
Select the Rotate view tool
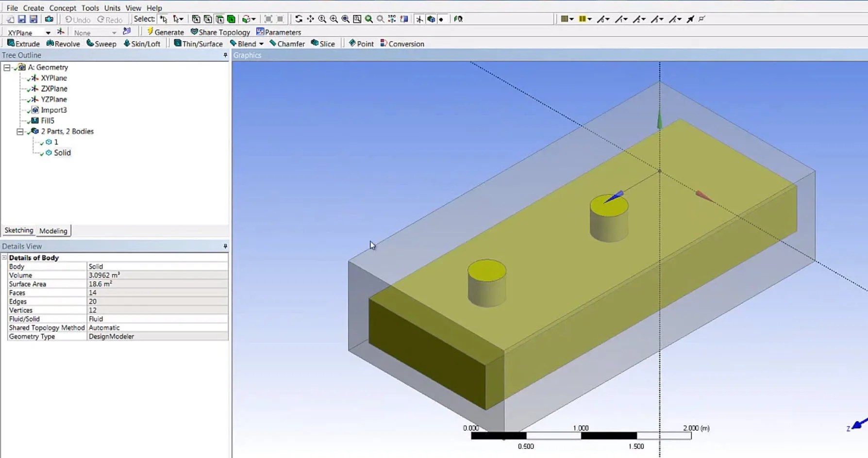click(299, 19)
